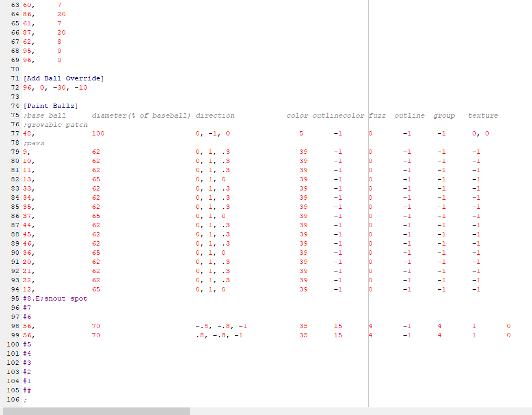Click the horizontal scrollbar thumb at the bottom
This screenshot has height=415, width=532.
click(96, 411)
